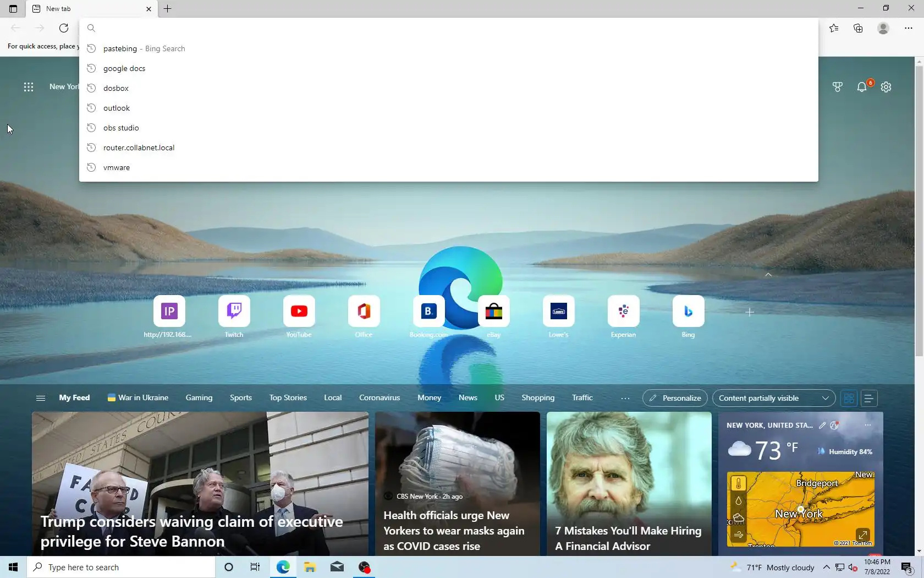
Task: Open the feed hamburger menu icon
Action: [x=41, y=398]
